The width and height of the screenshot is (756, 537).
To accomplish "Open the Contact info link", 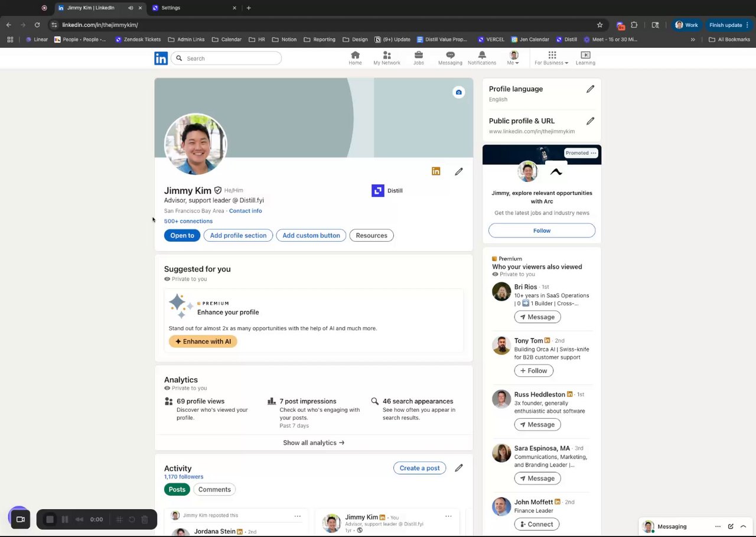I will pos(245,211).
